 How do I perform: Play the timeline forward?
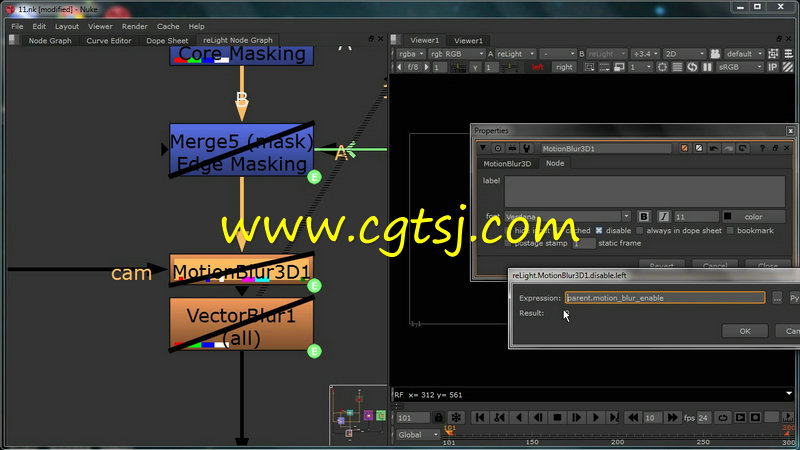(595, 417)
